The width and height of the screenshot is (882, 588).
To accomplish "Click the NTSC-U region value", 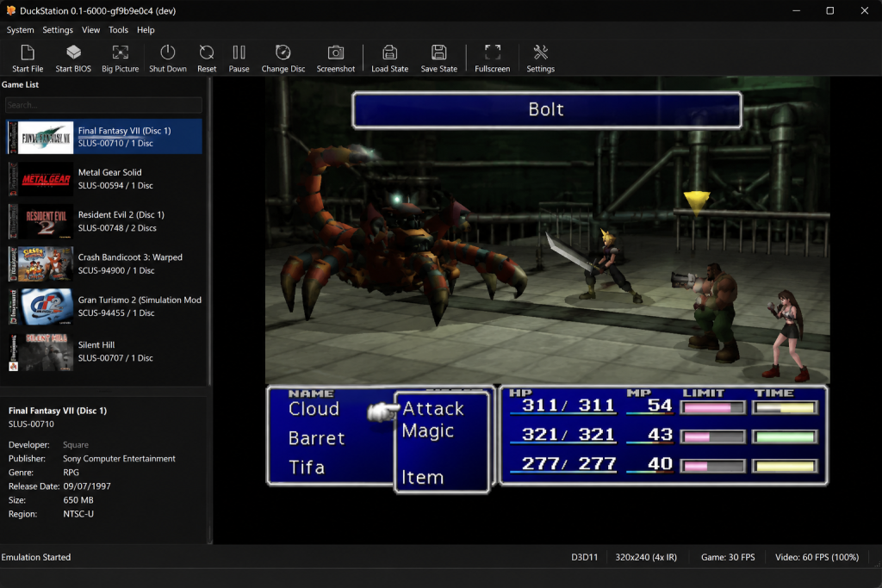I will pos(78,514).
